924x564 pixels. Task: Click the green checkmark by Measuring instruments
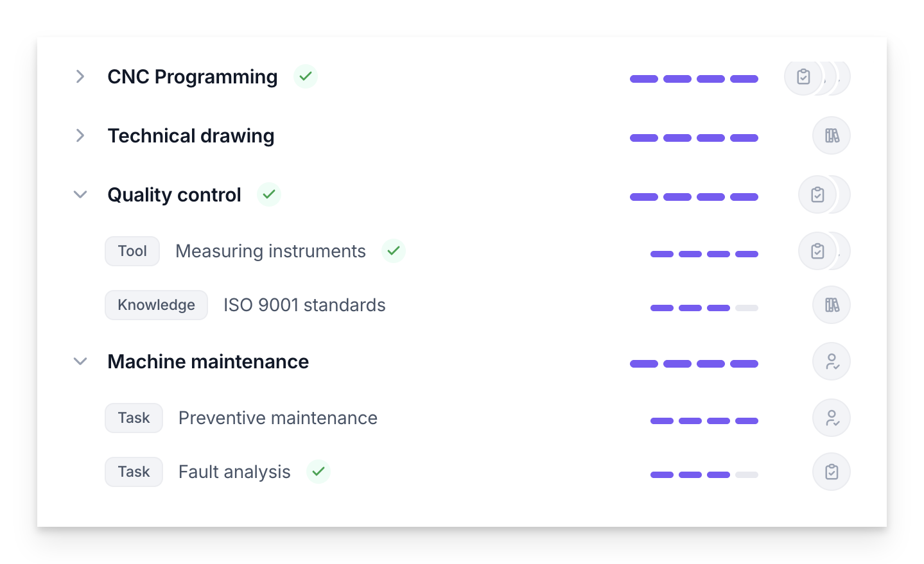[394, 251]
